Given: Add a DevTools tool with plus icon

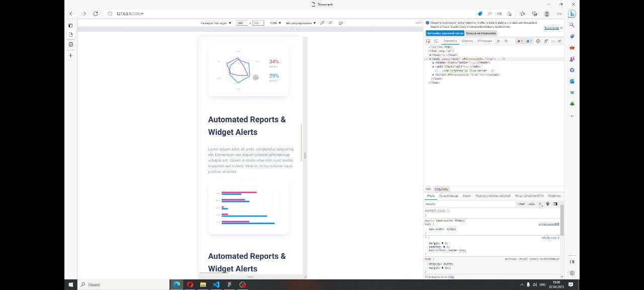Looking at the screenshot, I should tap(506, 41).
